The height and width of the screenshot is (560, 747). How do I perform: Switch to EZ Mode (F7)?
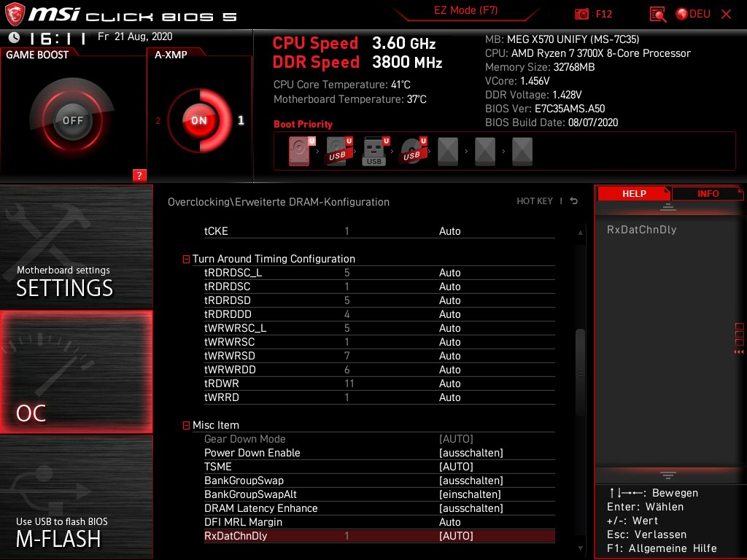(x=465, y=10)
